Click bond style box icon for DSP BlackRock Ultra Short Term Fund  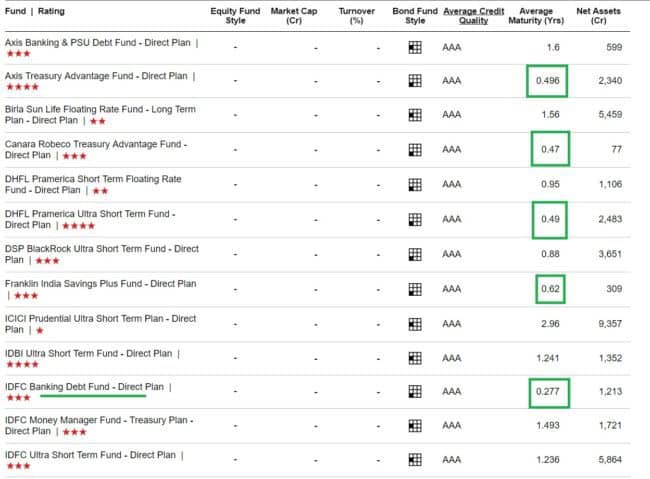point(415,254)
